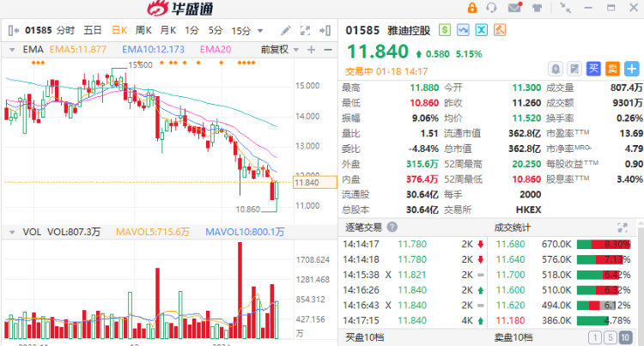
Task: Show 10 level order depth
Action: [x=625, y=337]
